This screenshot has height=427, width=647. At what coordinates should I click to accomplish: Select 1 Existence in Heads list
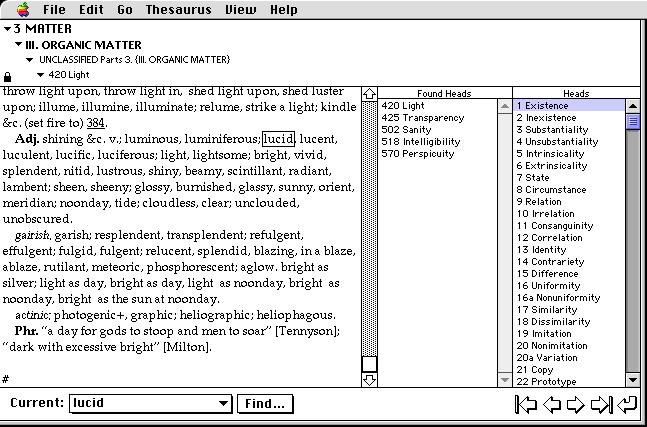569,106
